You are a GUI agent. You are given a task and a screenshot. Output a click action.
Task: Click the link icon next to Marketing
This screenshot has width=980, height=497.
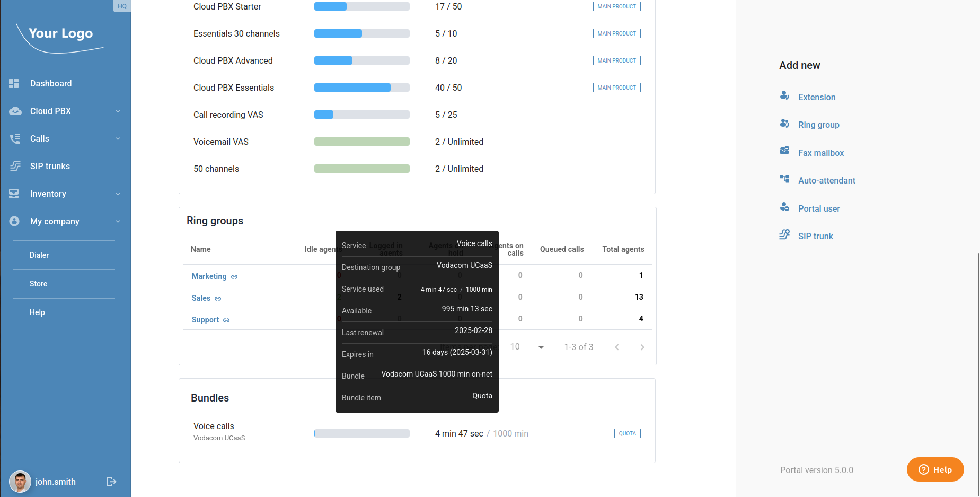[x=234, y=277]
